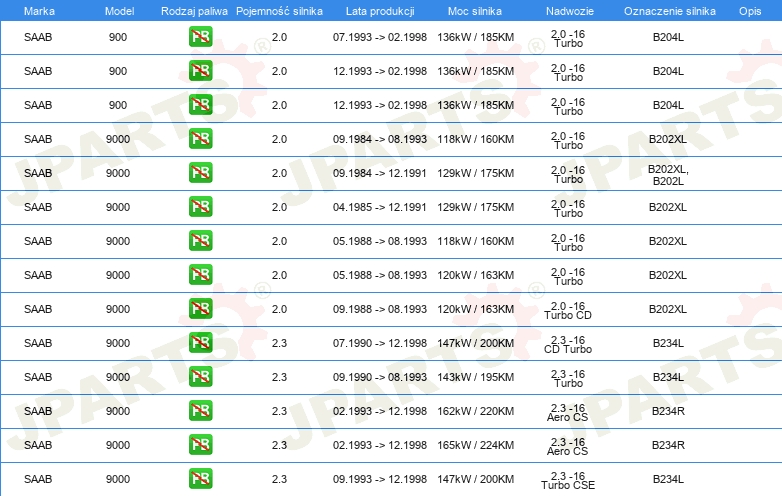Screen dimensions: 782x496
Task: Click the Model column header
Action: coord(119,11)
